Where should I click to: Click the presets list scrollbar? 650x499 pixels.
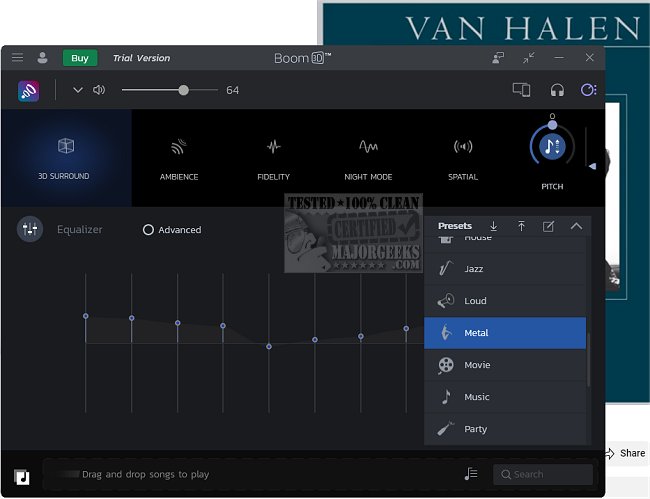pyautogui.click(x=588, y=359)
